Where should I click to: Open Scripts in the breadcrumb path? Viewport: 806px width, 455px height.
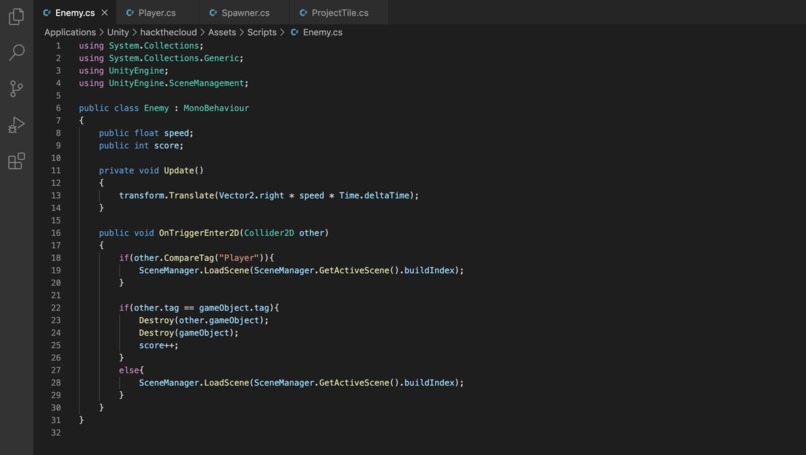(262, 32)
